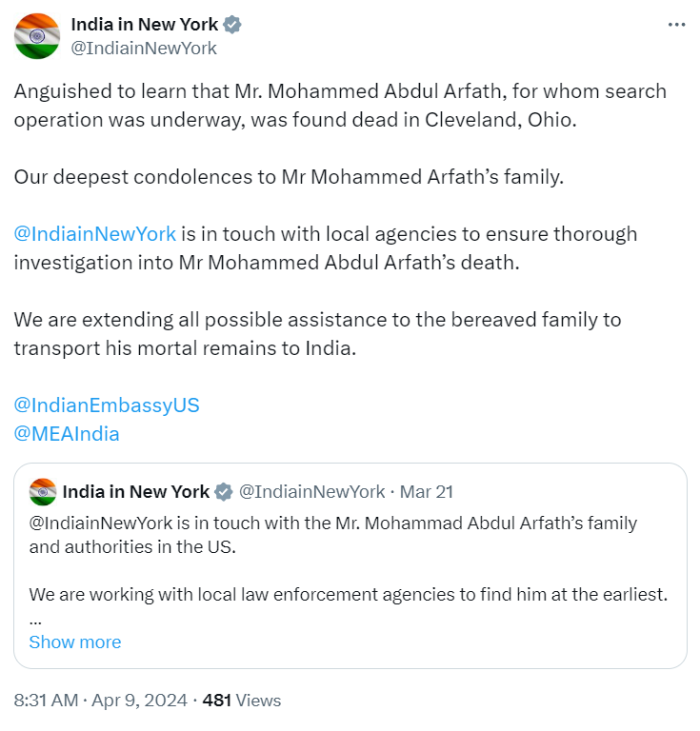Click the 8:31 AM Apr 9, 2024 timestamp
Viewport: 700px width, 731px height.
click(x=101, y=701)
